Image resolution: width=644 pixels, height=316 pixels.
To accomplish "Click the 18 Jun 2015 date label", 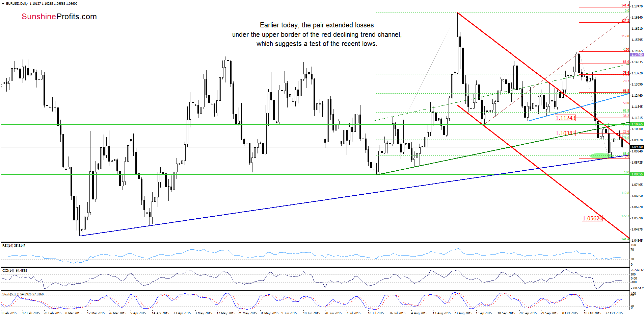I will tap(312, 313).
